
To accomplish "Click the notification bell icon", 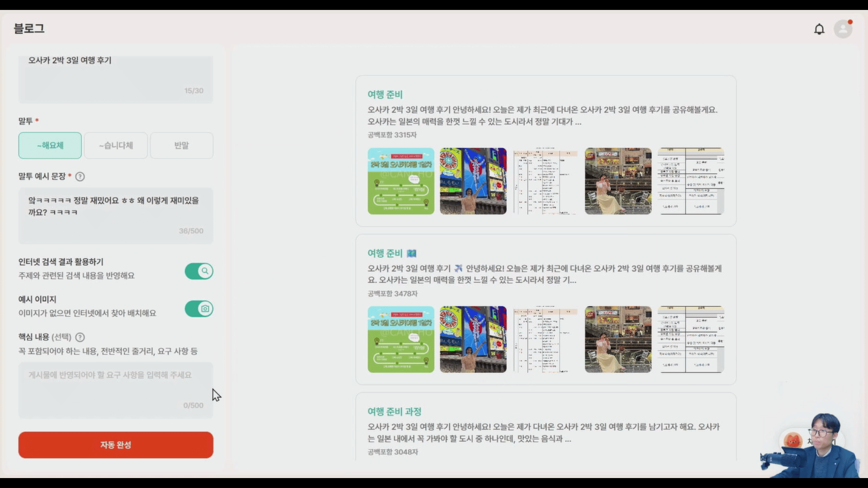I will click(819, 29).
